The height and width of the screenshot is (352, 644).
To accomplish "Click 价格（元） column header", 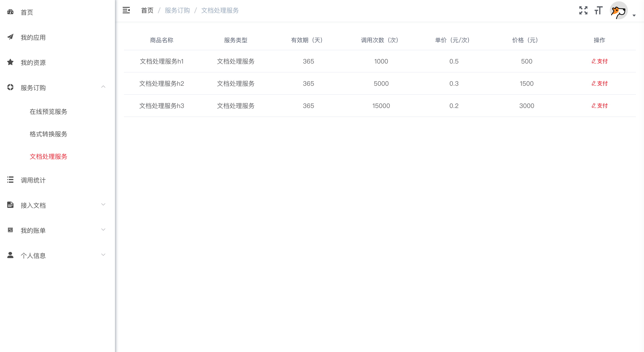I will click(x=527, y=40).
